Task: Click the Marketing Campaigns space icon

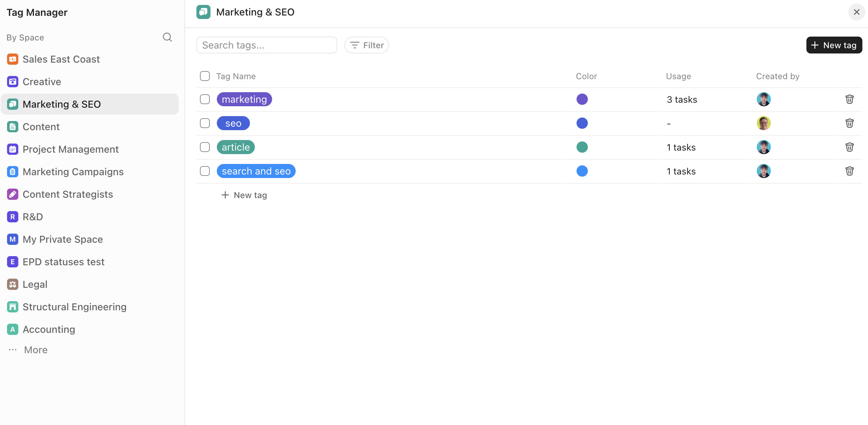Action: coord(13,172)
